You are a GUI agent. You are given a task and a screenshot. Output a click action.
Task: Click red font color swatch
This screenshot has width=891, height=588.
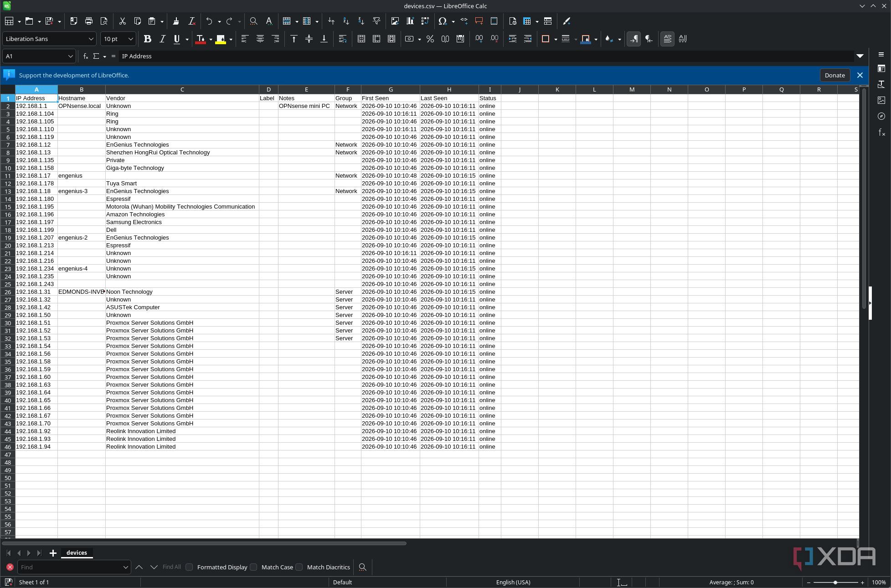[x=200, y=39]
